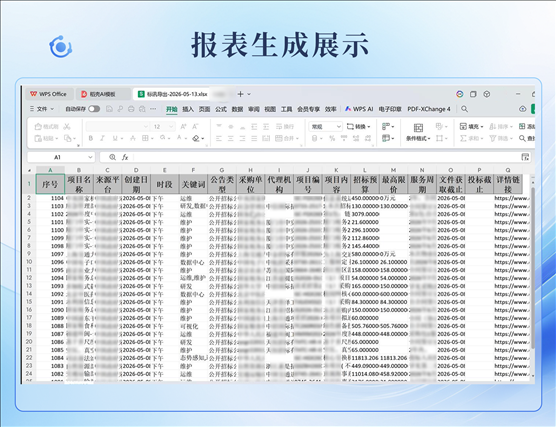Open the 转换 convert button
556x427 pixels.
(x=358, y=126)
